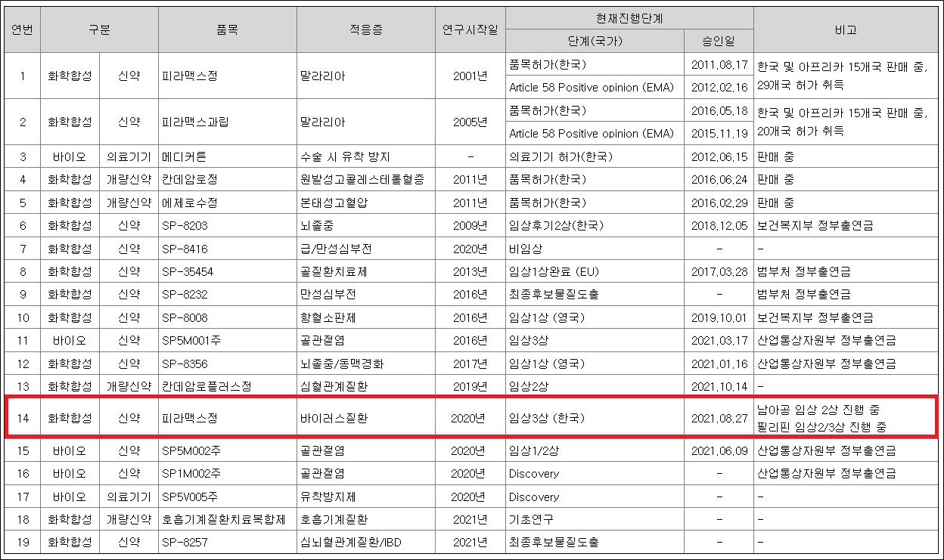Click the 2009년 research start year
This screenshot has height=560, width=944.
tap(470, 225)
